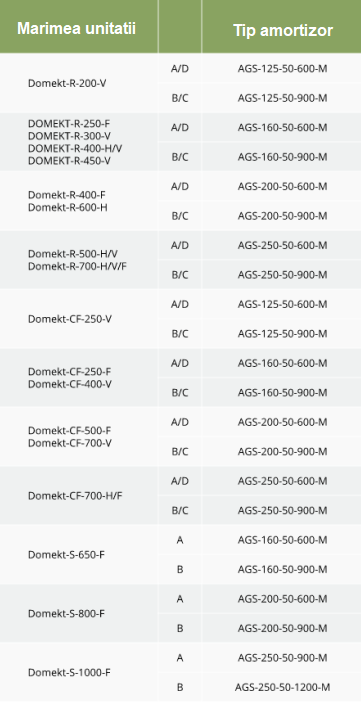Select the Domekt-S-1000-F unit cell
Image resolution: width=361 pixels, height=707 pixels.
point(69,672)
